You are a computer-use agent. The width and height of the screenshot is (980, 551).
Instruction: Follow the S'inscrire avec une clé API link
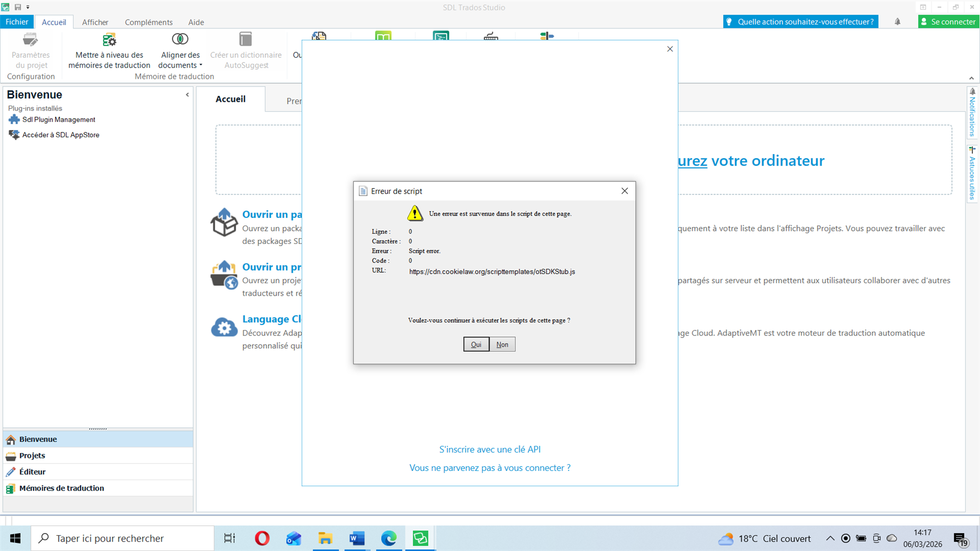(489, 449)
